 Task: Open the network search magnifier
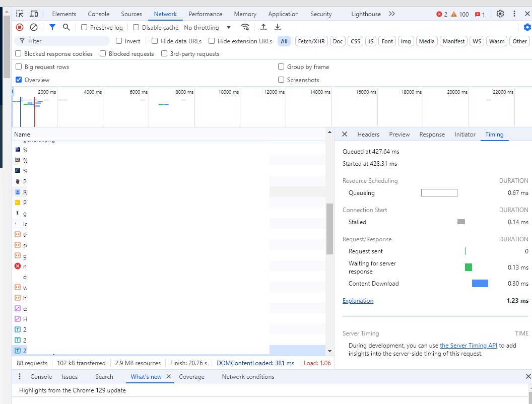(66, 27)
